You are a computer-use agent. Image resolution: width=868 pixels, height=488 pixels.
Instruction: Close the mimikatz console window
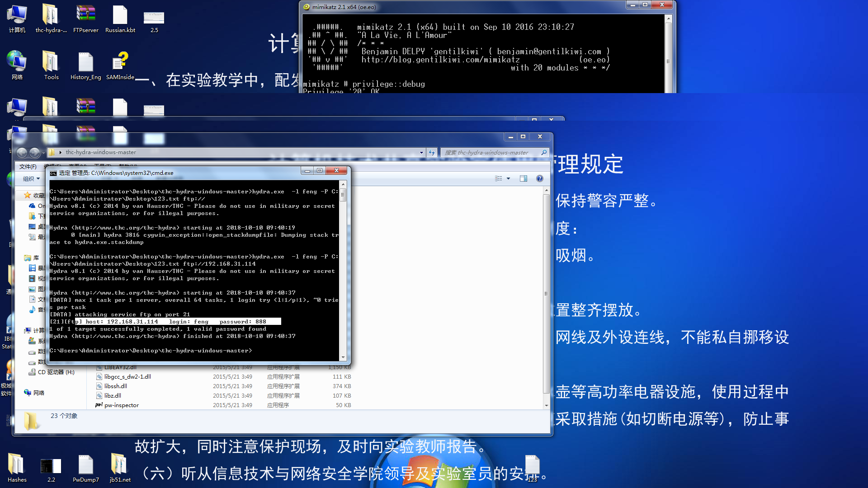tap(662, 5)
